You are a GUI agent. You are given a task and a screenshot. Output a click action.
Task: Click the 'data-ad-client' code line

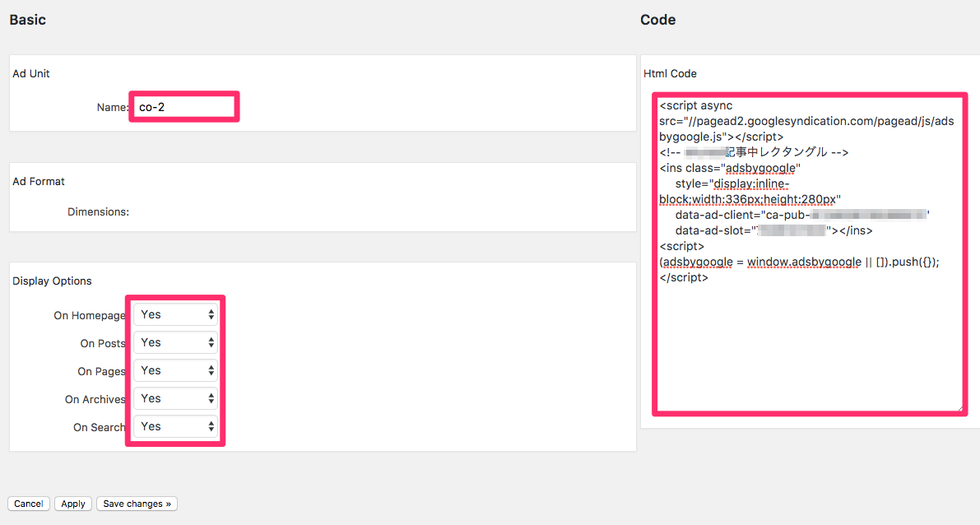coord(802,215)
